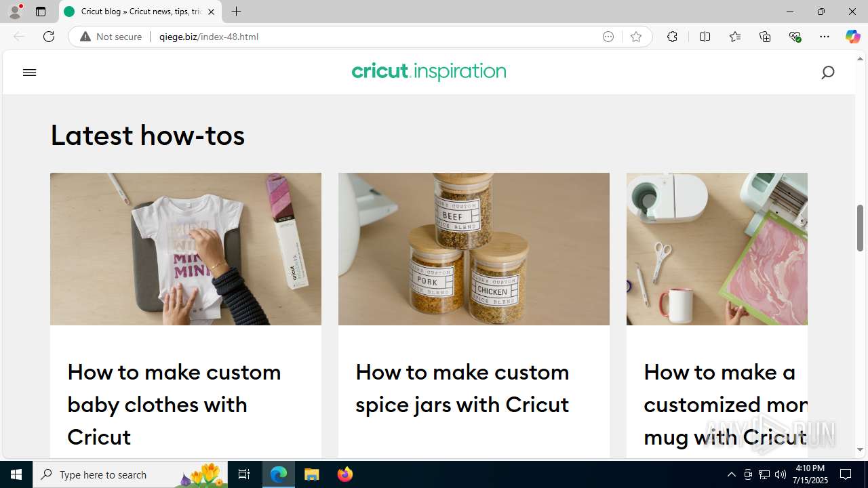The image size is (868, 488).
Task: Open spice jars article image
Action: pyautogui.click(x=474, y=249)
